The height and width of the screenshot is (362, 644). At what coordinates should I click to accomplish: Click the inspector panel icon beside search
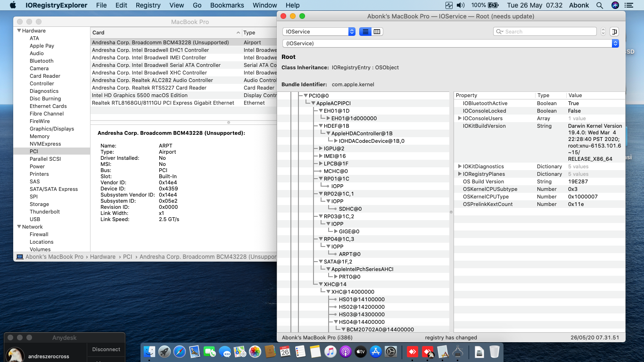[614, 32]
